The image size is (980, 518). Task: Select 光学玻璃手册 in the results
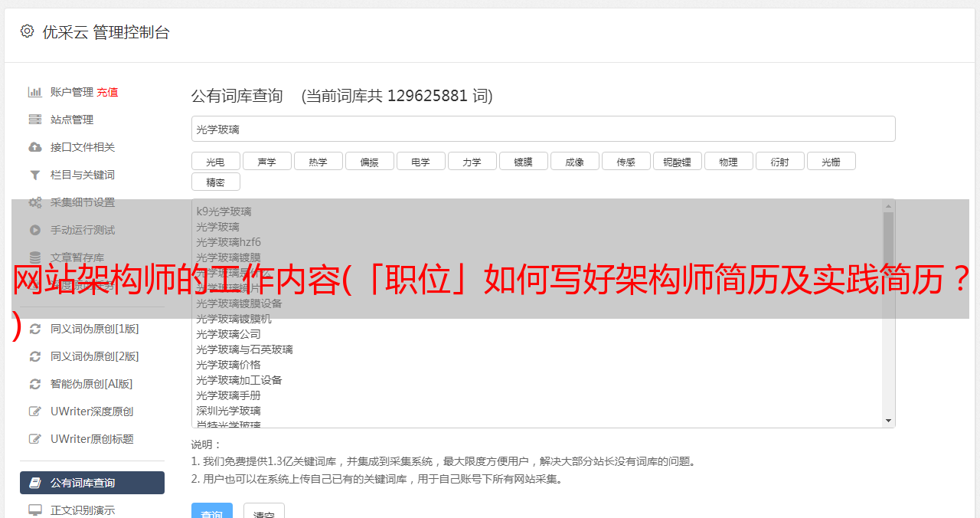pos(228,395)
